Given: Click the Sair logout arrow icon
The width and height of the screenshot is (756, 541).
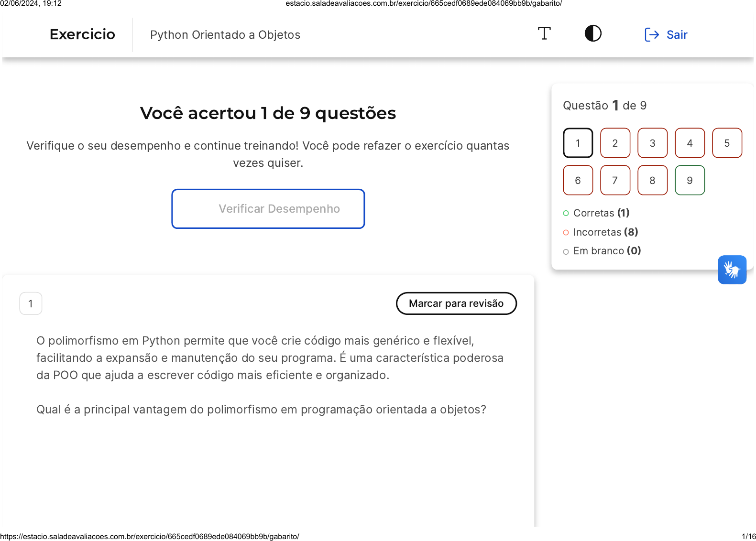Looking at the screenshot, I should point(652,35).
